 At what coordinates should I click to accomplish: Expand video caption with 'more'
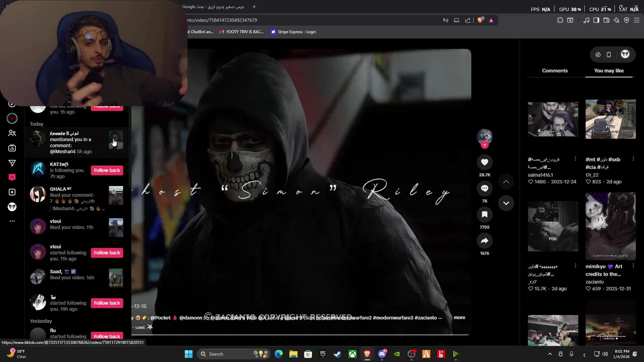(459, 317)
